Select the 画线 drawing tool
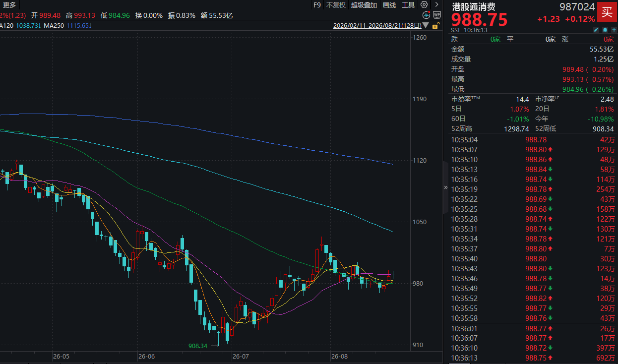618x364 pixels. (x=389, y=5)
